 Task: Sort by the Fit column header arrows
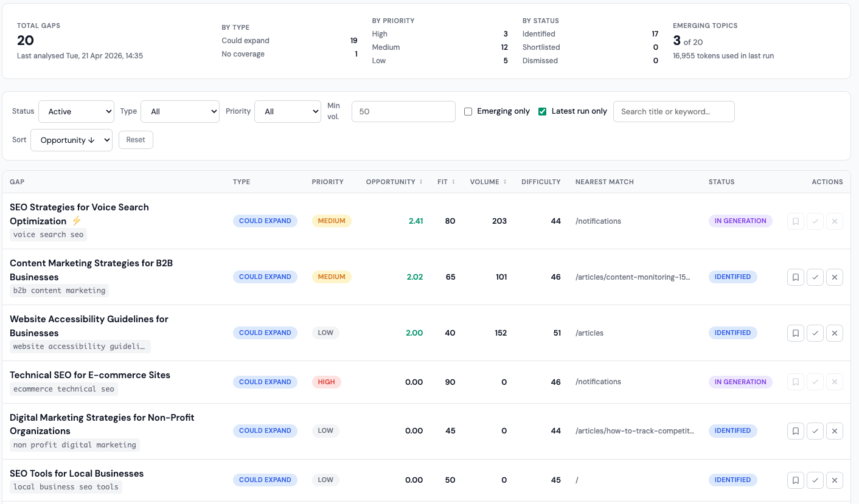coord(453,182)
